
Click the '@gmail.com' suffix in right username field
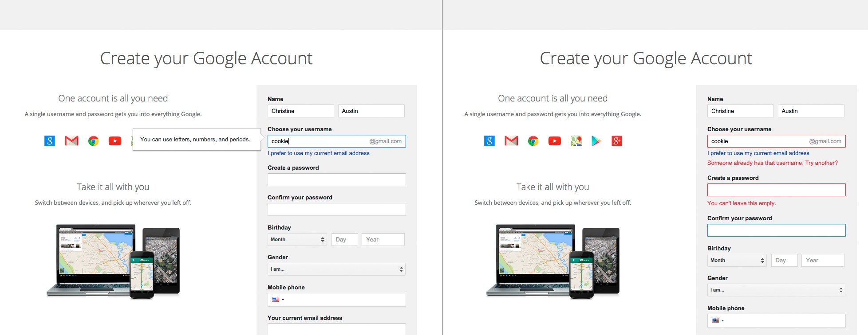pos(825,141)
